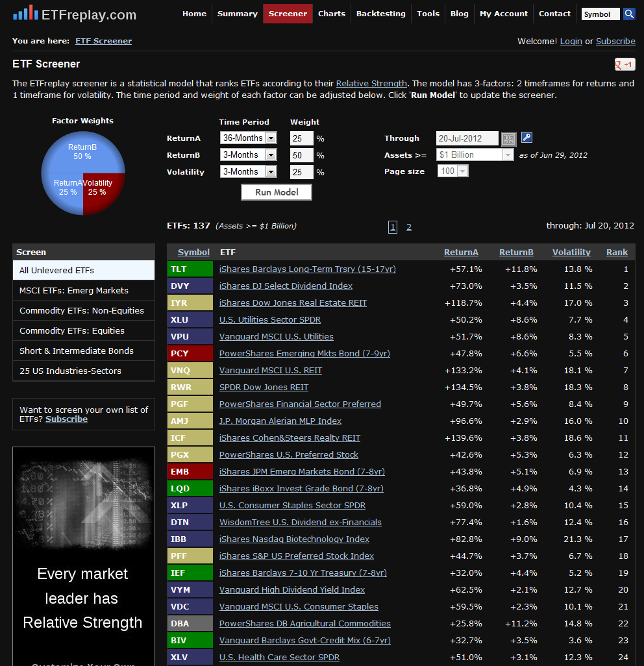
Task: Select 25 US Industries-Sectors screen
Action: pos(84,371)
